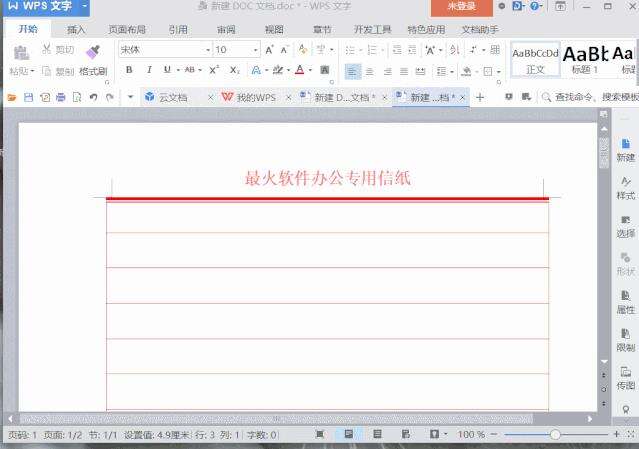
Task: Apply subscript formatting
Action: point(234,70)
